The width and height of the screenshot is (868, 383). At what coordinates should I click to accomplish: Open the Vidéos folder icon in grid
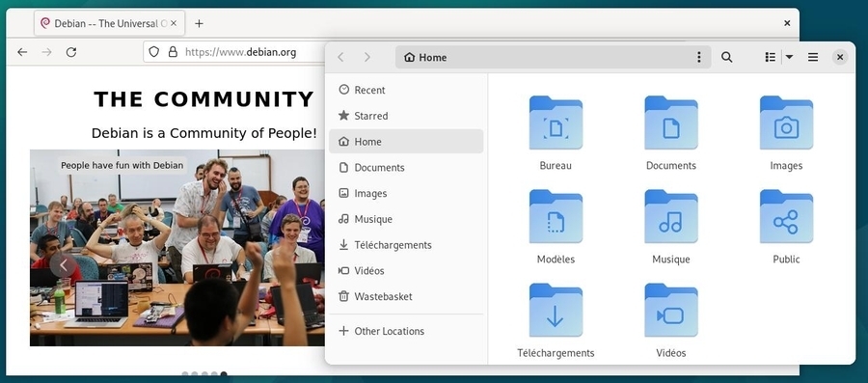(x=671, y=310)
